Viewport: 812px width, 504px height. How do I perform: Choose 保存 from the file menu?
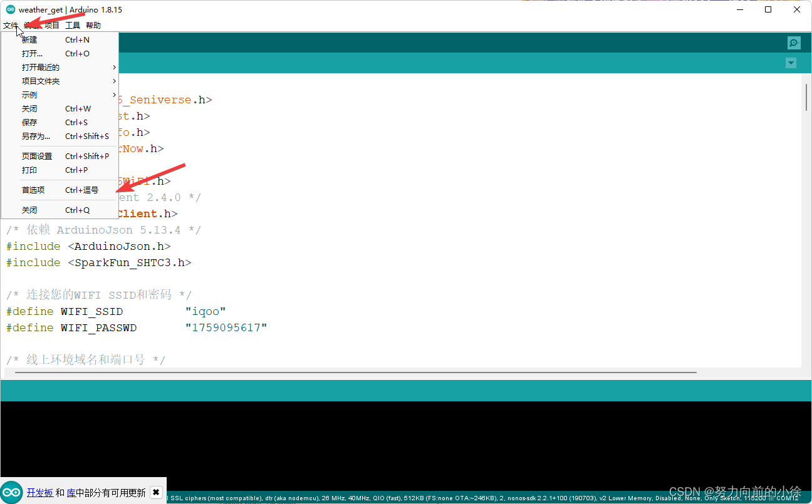(60, 122)
